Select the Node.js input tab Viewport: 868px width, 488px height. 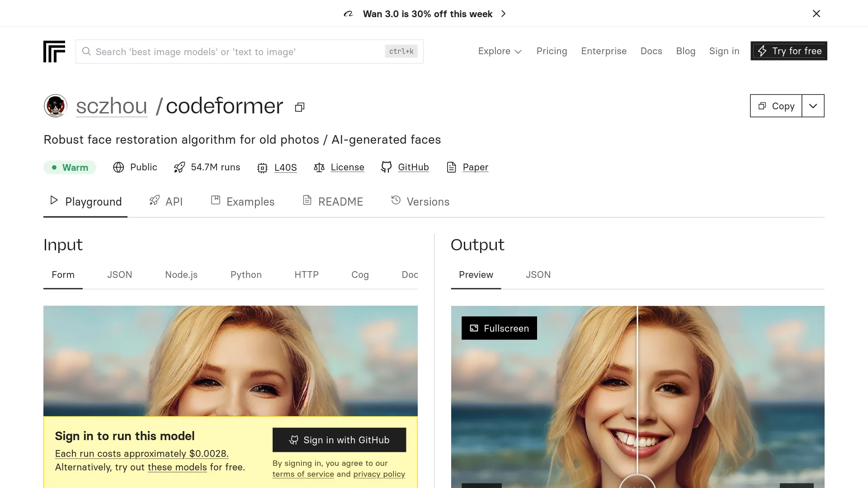[181, 275]
